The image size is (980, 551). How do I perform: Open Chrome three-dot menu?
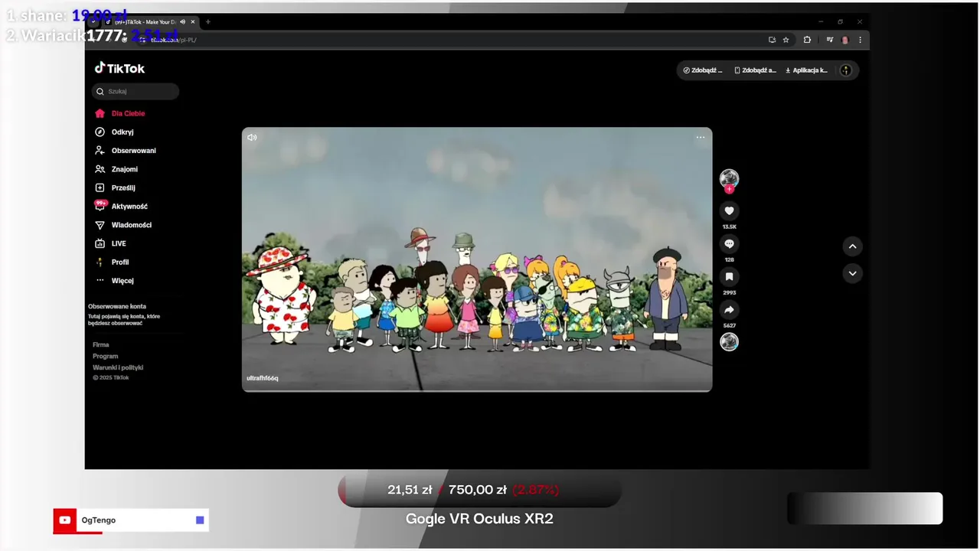coord(860,40)
